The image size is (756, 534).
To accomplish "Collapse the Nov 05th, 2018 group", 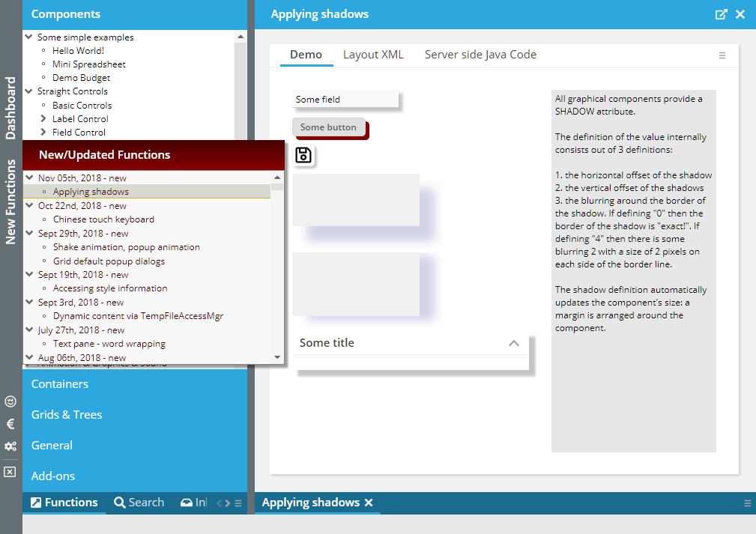I will [x=29, y=178].
